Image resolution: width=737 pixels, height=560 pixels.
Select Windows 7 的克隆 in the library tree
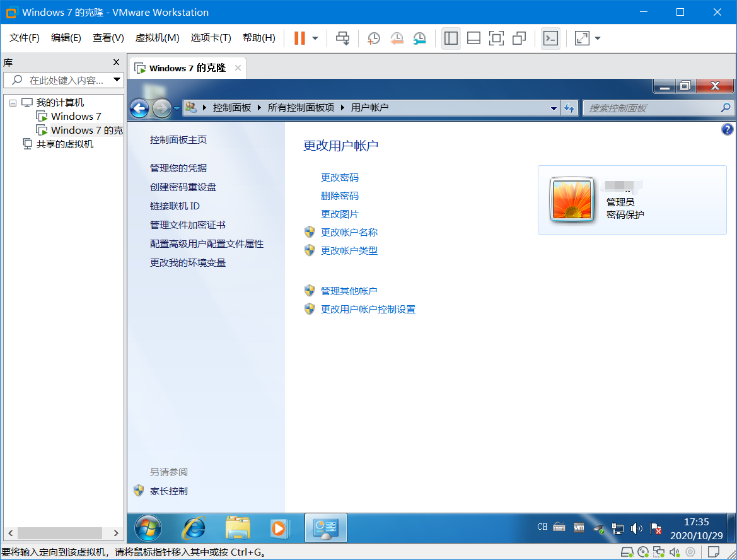[86, 131]
